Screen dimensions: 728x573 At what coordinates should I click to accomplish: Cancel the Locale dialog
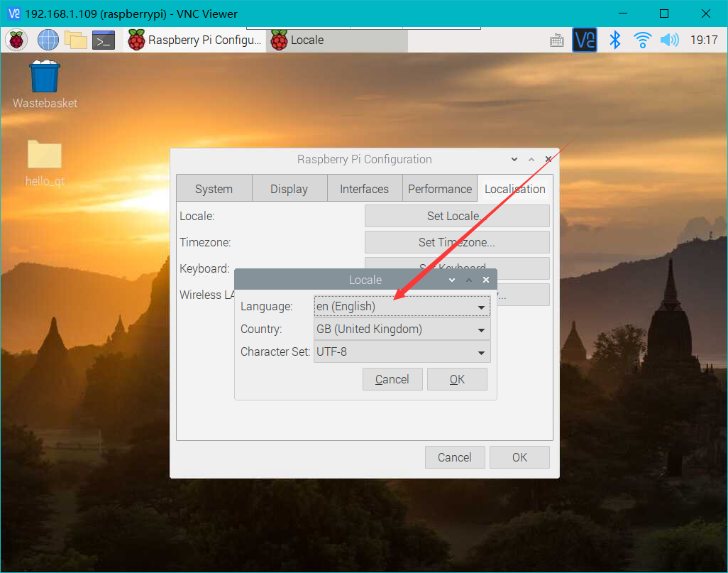click(x=392, y=378)
